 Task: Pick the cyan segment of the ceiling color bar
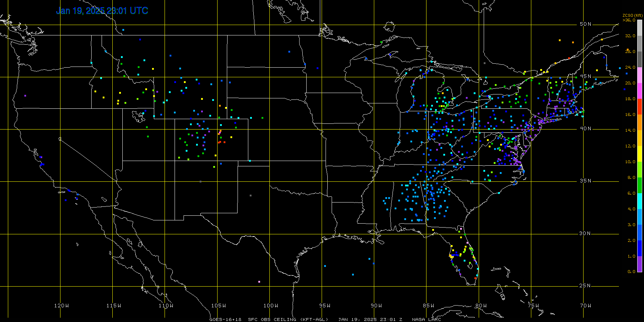click(x=640, y=201)
